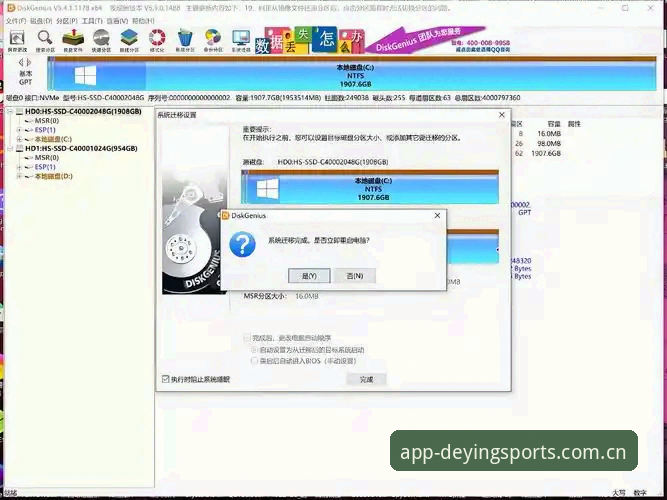Click the 完成 button in the migration dialog
This screenshot has width=667, height=500.
coord(366,379)
